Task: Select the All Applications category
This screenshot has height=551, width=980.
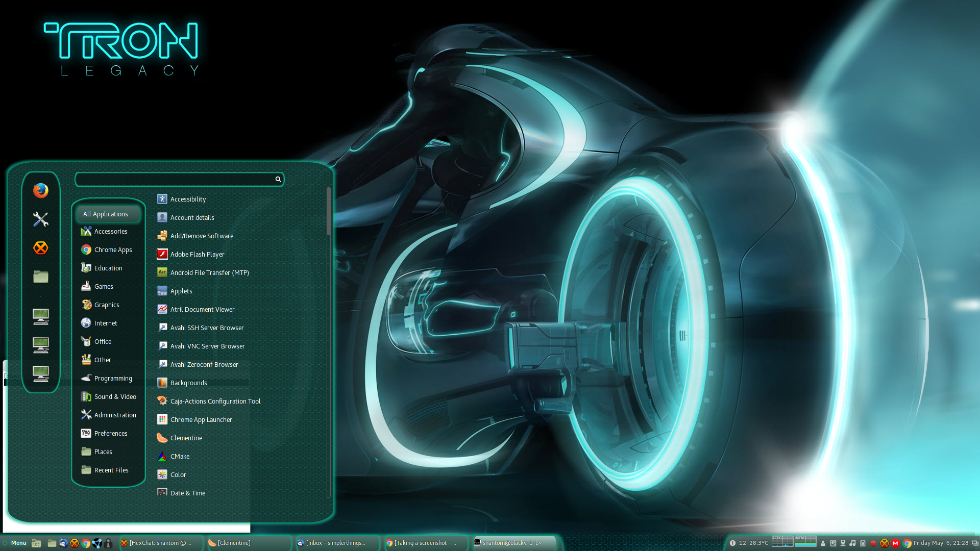Action: 108,214
